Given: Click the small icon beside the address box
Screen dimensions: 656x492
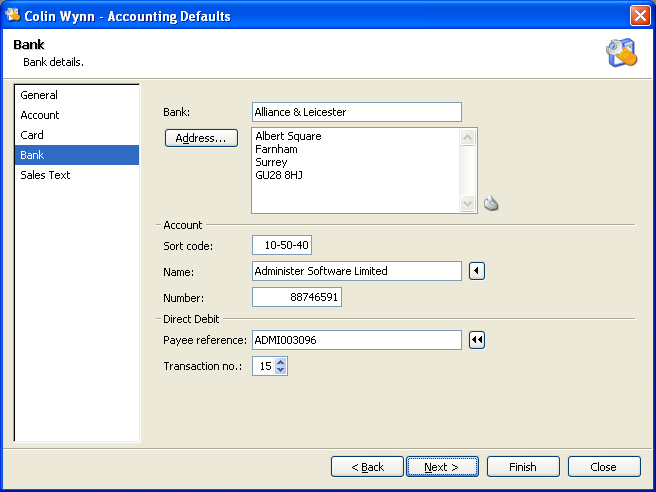Looking at the screenshot, I should point(491,204).
